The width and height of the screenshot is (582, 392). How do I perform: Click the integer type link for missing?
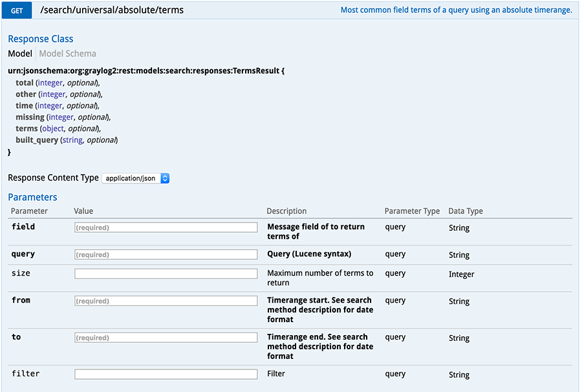61,117
